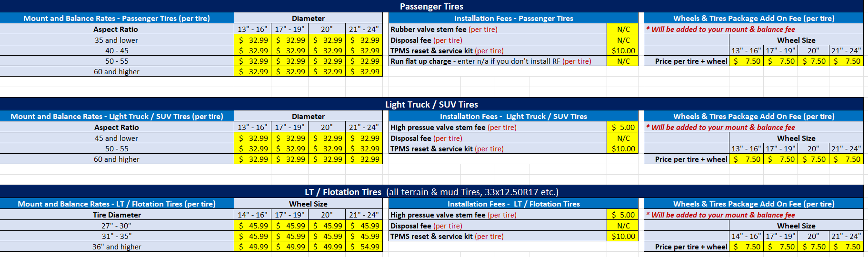
Task: Select the "LT / Flotation Tires" title row
Action: tap(431, 192)
